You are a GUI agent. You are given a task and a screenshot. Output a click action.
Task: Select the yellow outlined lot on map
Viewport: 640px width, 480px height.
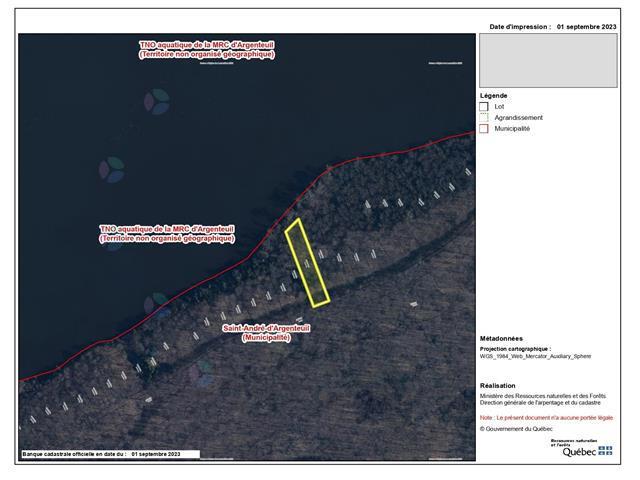click(x=307, y=263)
